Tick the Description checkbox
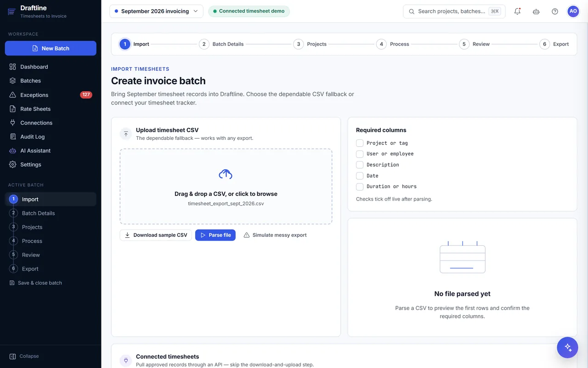 (360, 165)
